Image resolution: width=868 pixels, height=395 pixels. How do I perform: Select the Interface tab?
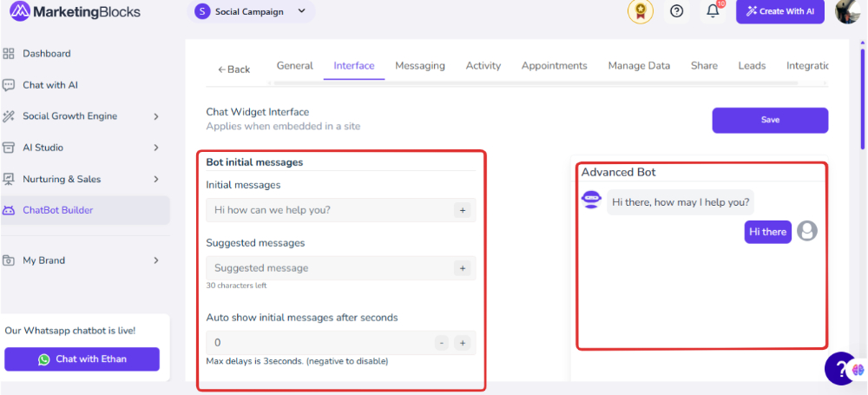354,65
